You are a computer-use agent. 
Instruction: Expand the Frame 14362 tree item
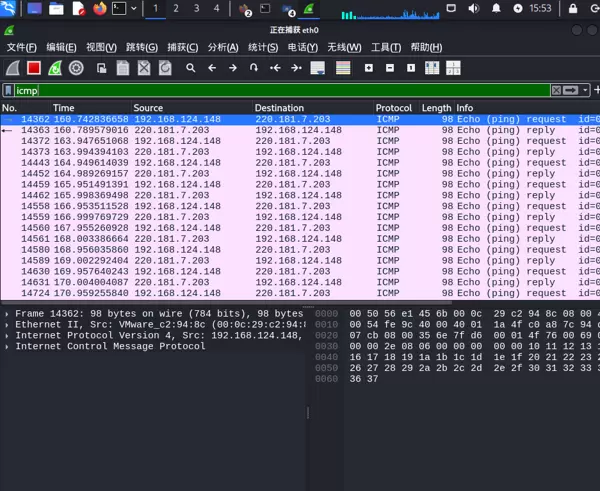click(7, 314)
